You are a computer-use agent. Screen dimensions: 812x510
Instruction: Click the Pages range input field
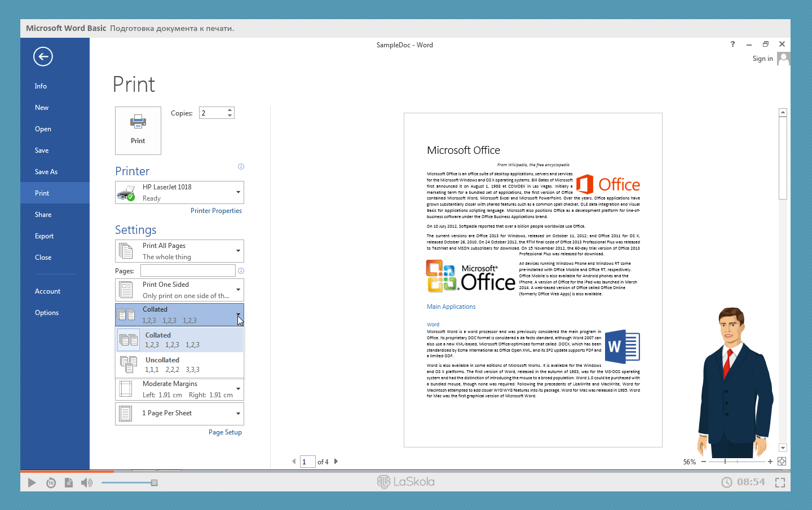point(188,271)
